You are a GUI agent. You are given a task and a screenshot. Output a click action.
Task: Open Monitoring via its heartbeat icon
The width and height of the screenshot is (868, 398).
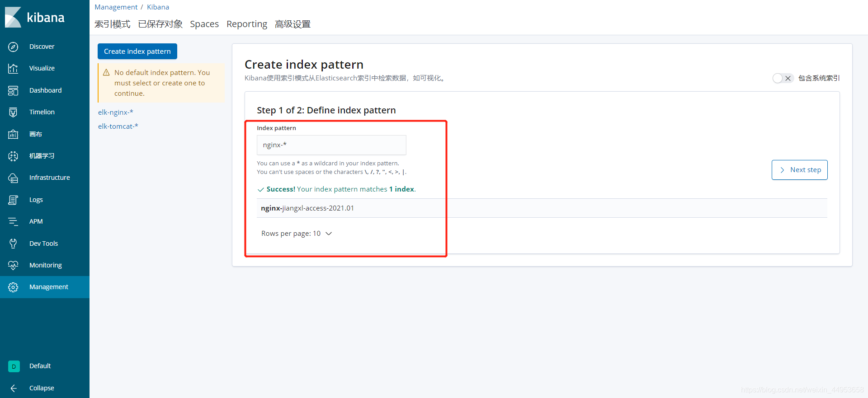click(13, 265)
